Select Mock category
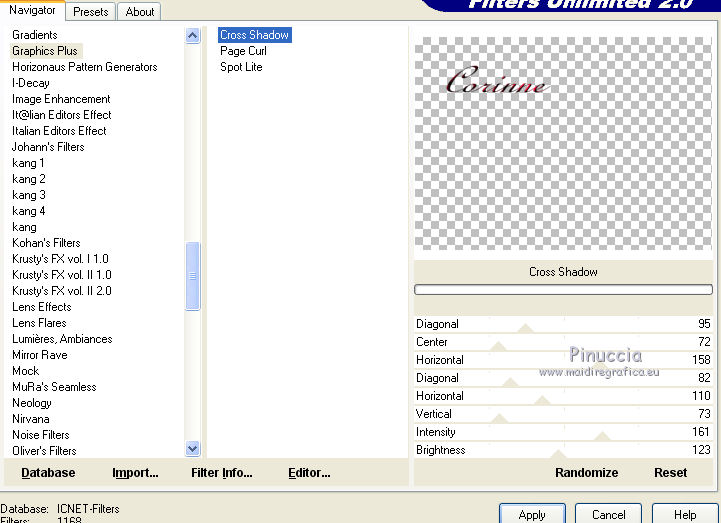 click(x=25, y=371)
